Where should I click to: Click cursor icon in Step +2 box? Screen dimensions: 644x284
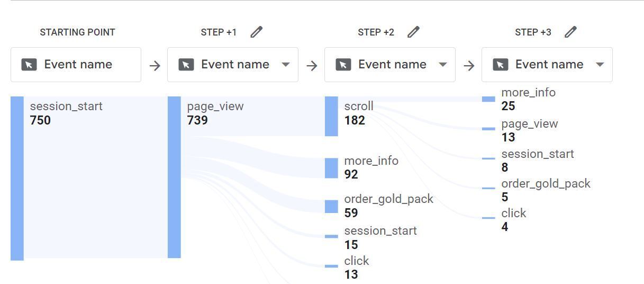pyautogui.click(x=343, y=65)
